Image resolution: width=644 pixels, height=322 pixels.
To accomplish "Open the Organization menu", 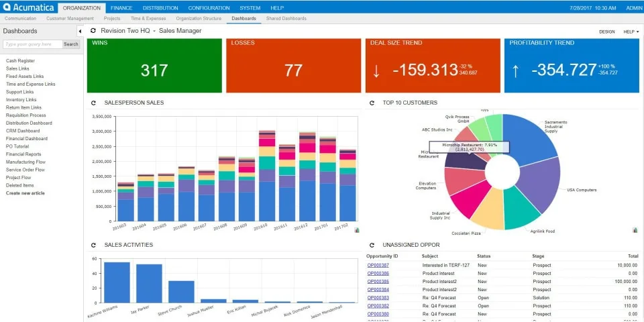I will pyautogui.click(x=82, y=8).
